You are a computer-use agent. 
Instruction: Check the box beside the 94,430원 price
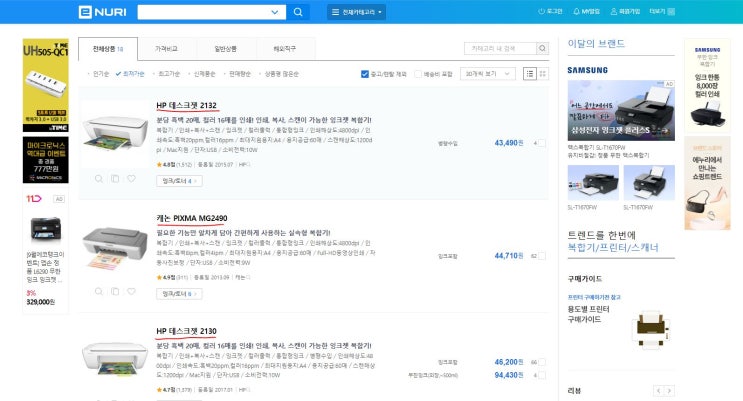click(x=542, y=375)
